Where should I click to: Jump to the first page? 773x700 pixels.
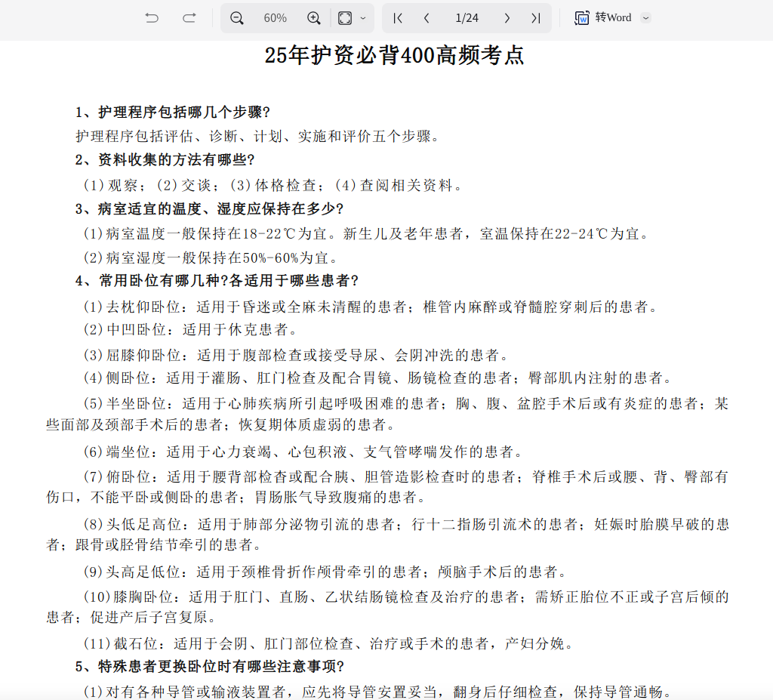[398, 18]
